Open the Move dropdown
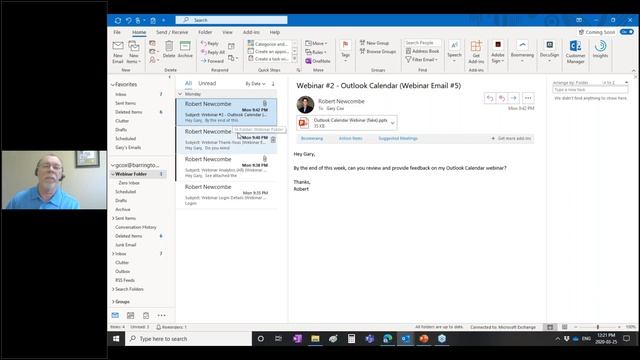Image resolution: width=640 pixels, height=360 pixels. point(316,43)
